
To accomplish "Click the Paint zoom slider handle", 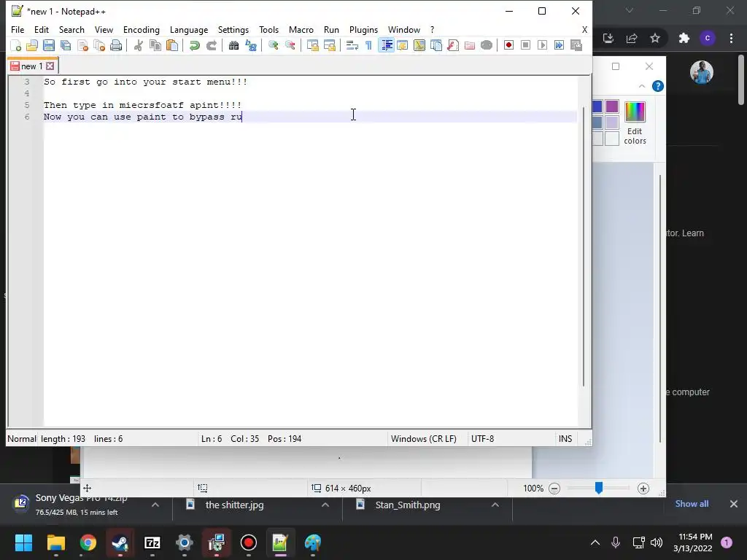I will pyautogui.click(x=599, y=488).
